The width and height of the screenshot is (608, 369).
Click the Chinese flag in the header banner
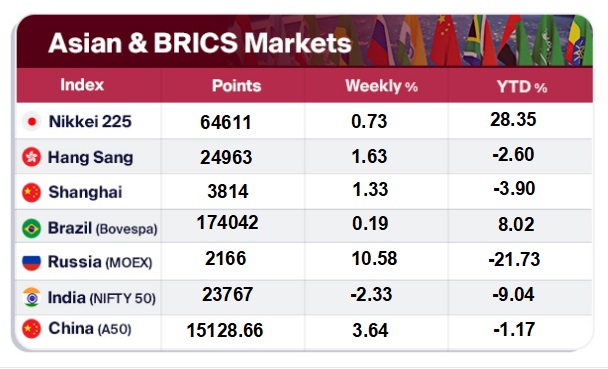[x=447, y=40]
